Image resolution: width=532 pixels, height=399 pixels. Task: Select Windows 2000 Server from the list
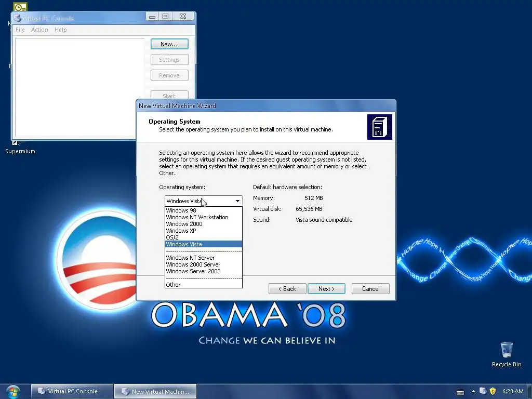pyautogui.click(x=204, y=264)
